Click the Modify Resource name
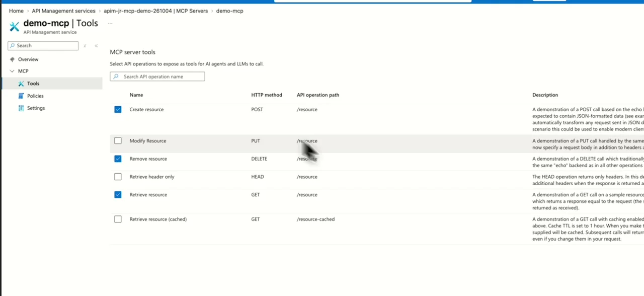Viewport: 644px width, 296px height. pyautogui.click(x=148, y=141)
